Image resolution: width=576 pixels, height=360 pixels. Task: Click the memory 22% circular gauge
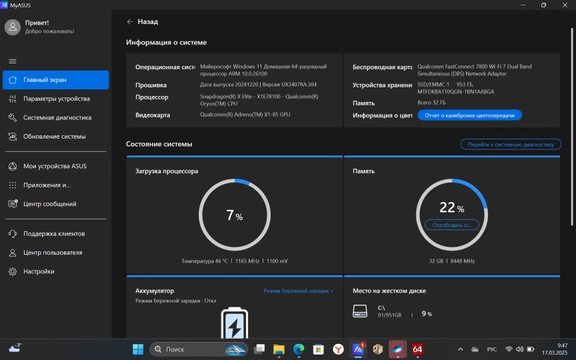tap(452, 215)
